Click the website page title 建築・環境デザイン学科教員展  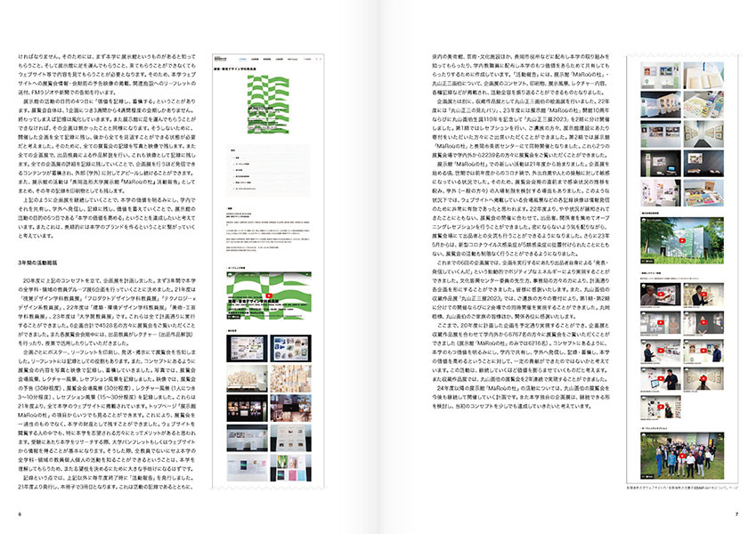[x=235, y=69]
